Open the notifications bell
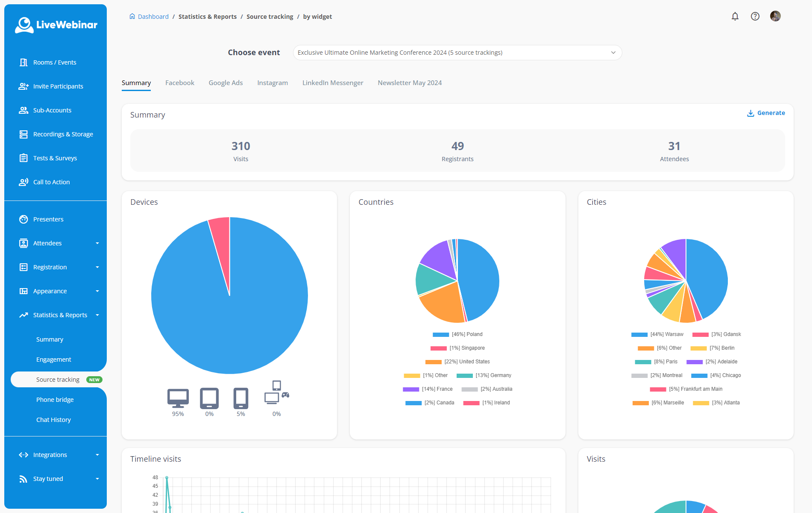 pos(735,16)
